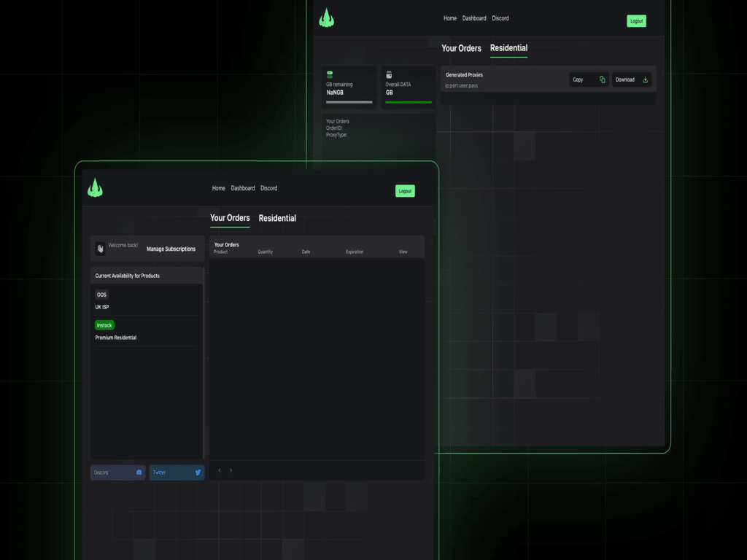Screen dimensions: 747x560
Task: Click the Premium Residential product entry
Action: [116, 338]
